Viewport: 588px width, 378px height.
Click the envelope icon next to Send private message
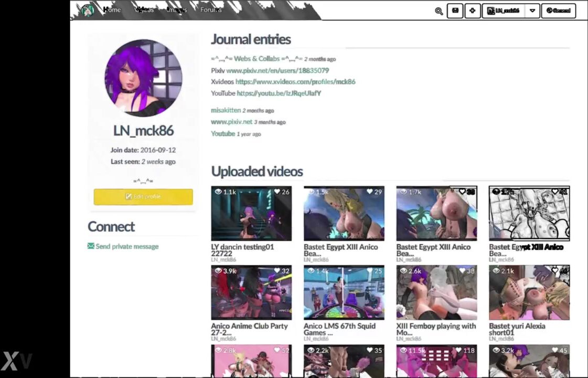[x=91, y=246]
